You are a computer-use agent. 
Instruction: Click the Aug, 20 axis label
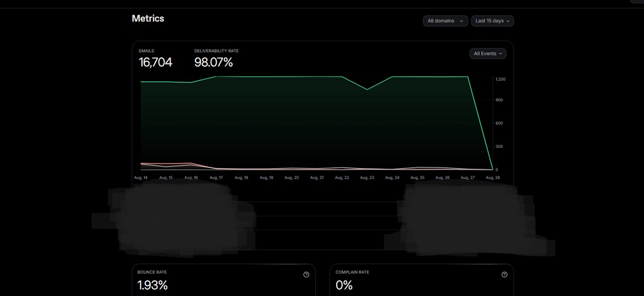(292, 178)
